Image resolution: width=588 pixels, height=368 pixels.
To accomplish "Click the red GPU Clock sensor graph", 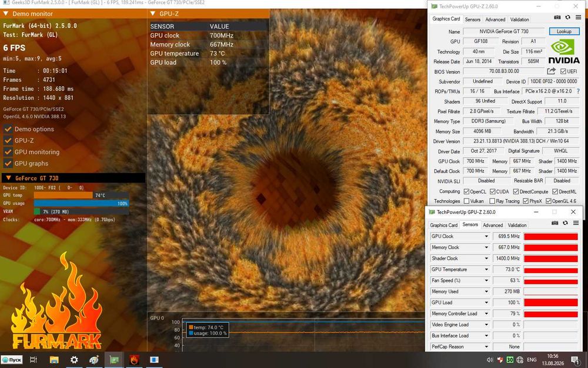I will (x=550, y=237).
